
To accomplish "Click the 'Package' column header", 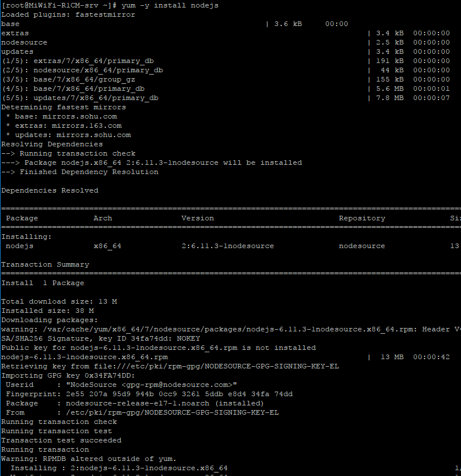I will pos(22,218).
